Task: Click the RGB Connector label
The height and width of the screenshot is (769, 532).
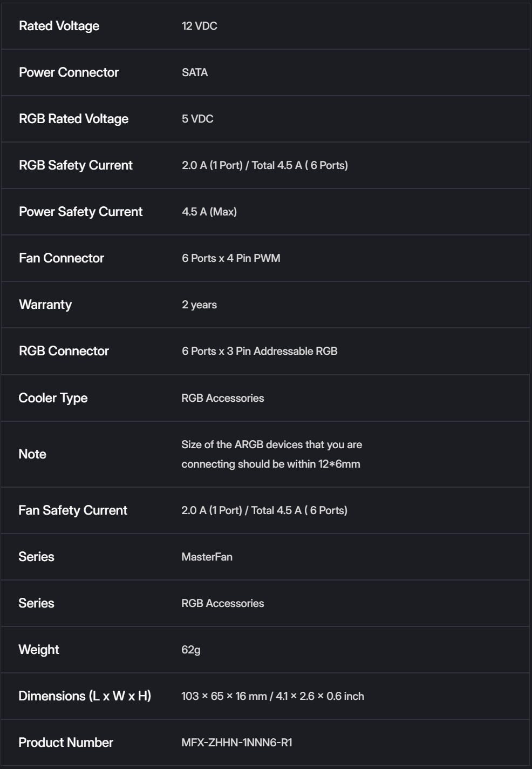Action: pyautogui.click(x=64, y=351)
